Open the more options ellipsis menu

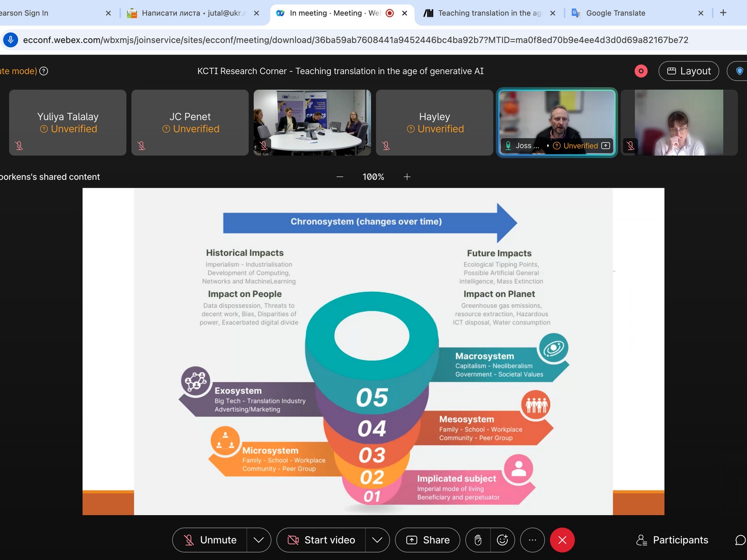click(x=532, y=540)
